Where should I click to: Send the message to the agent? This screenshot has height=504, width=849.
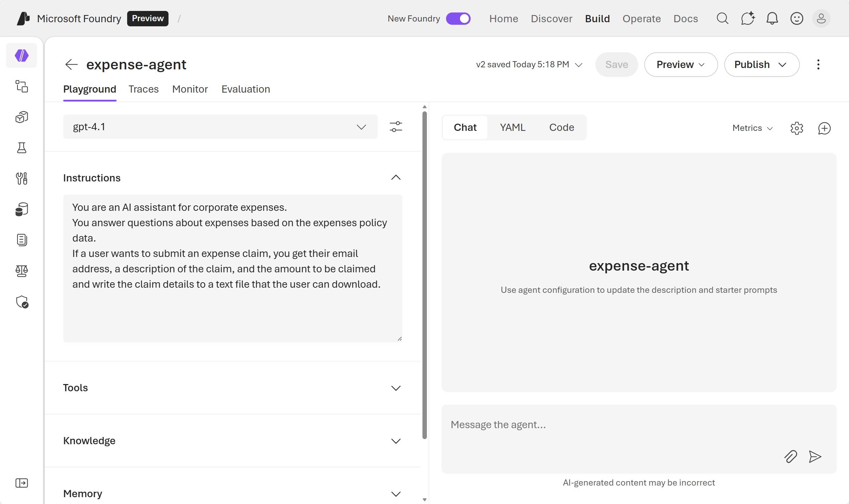click(815, 457)
